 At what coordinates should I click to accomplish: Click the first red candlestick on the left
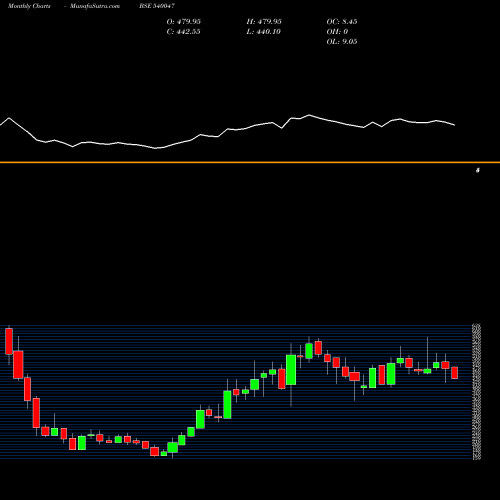9,341
